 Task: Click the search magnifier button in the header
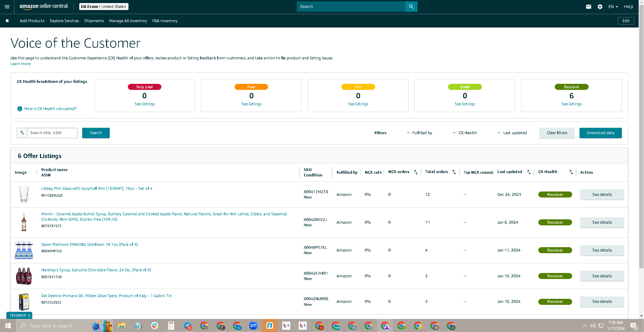pos(411,7)
